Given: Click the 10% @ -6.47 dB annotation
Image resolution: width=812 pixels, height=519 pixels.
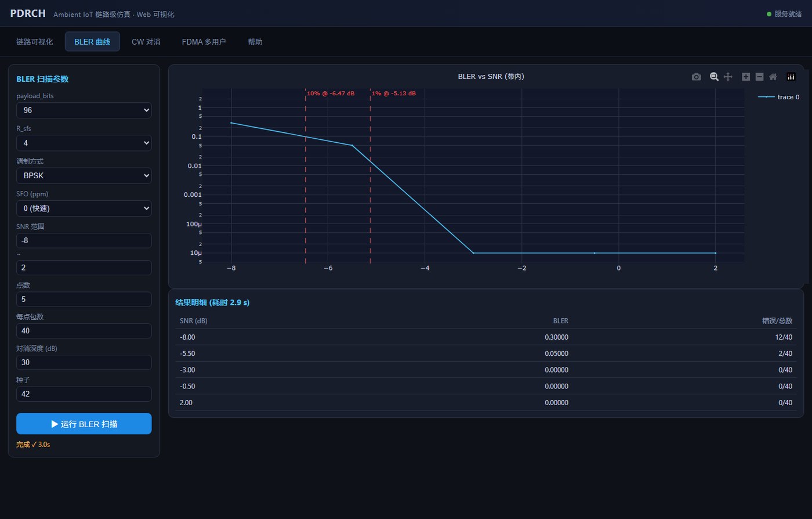Looking at the screenshot, I should tap(331, 93).
